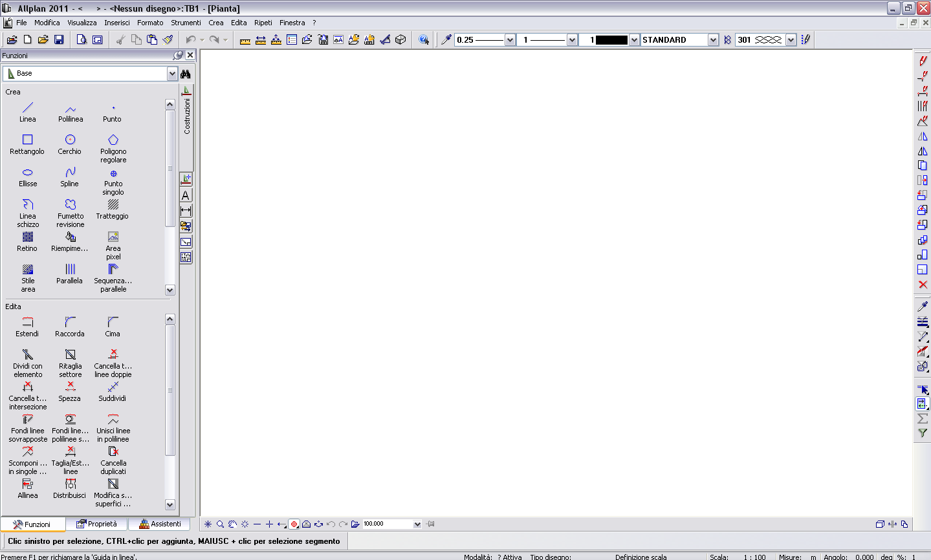Choose the Spline tool

coord(70,177)
